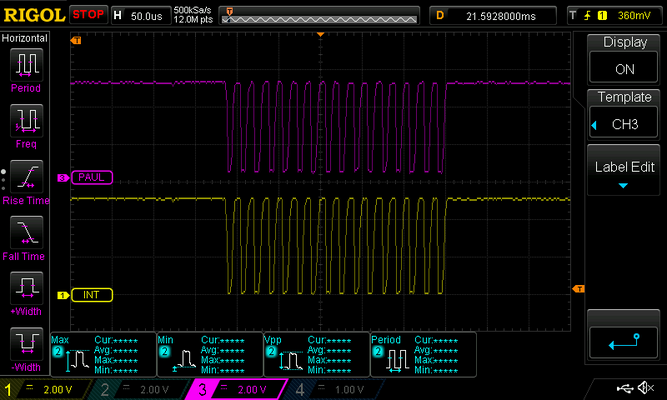Viewport: 667px width, 400px height.
Task: Open the Horizontal measurement menu header
Action: point(25,36)
